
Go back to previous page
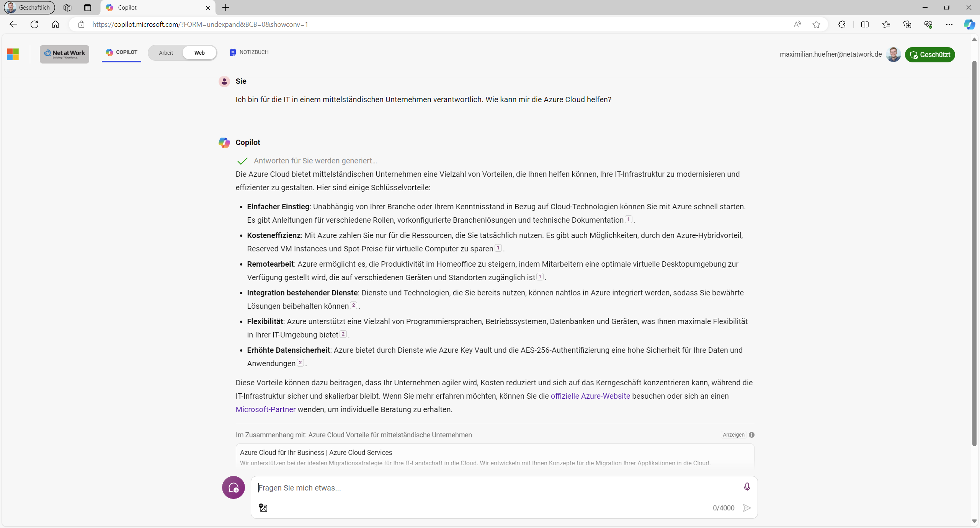[13, 24]
